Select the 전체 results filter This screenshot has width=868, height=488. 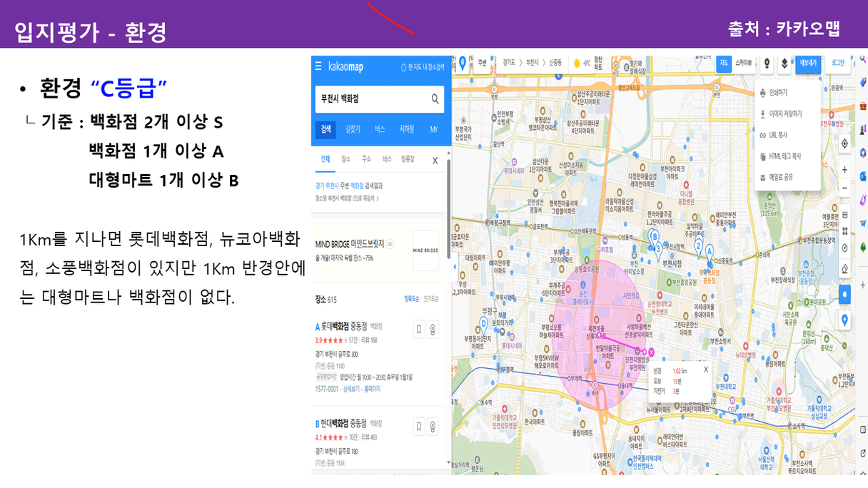(x=325, y=159)
